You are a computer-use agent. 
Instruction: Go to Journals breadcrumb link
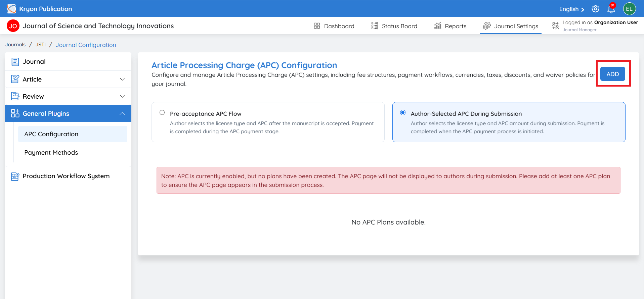point(15,45)
